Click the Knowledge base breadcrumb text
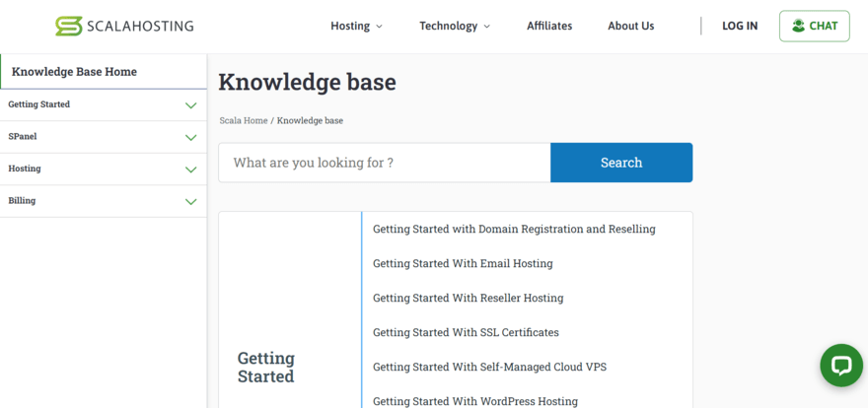868x408 pixels. 310,120
